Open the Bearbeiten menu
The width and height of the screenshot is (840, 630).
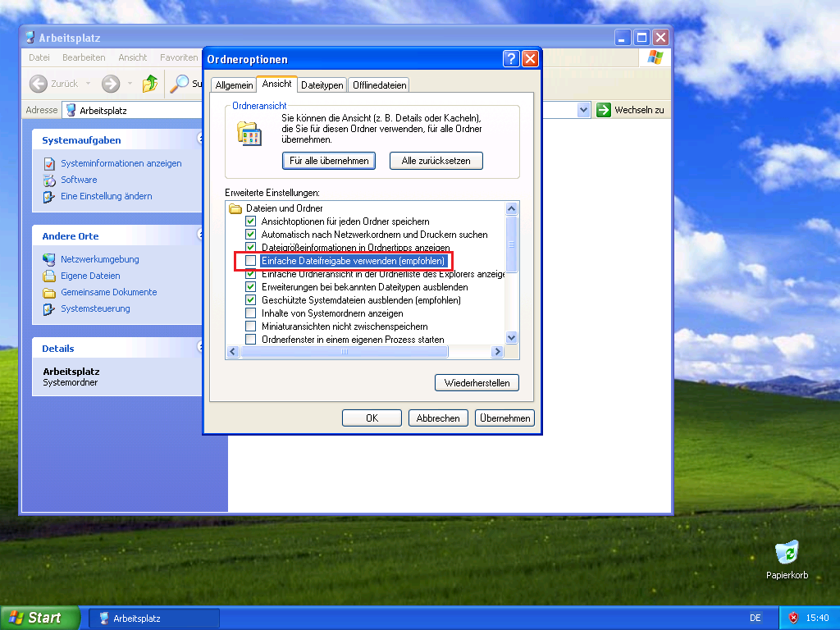coord(84,57)
